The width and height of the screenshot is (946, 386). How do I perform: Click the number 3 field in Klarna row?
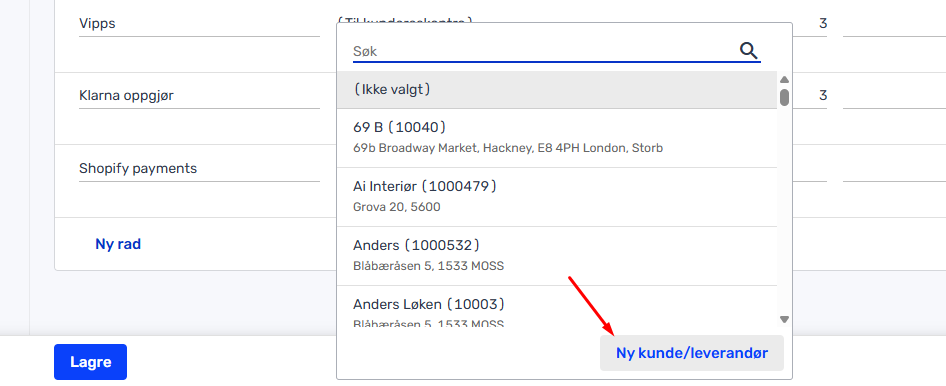(810, 95)
